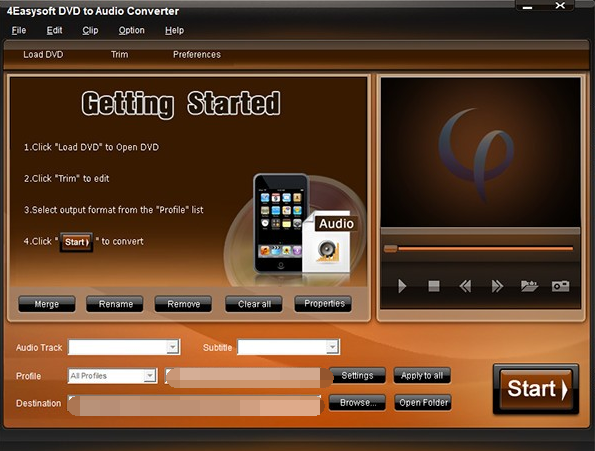Image resolution: width=595 pixels, height=451 pixels.
Task: Click the Apply to all button
Action: click(422, 376)
